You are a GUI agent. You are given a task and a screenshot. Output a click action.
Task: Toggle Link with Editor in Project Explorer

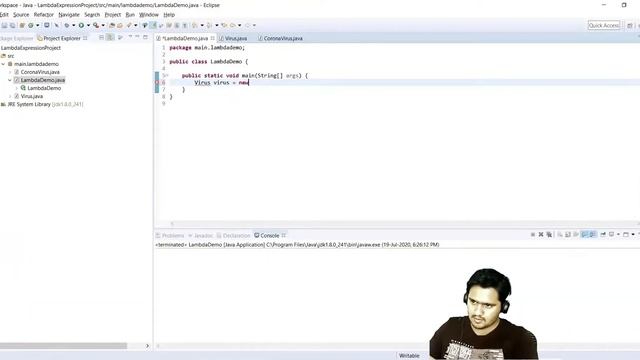point(110,38)
